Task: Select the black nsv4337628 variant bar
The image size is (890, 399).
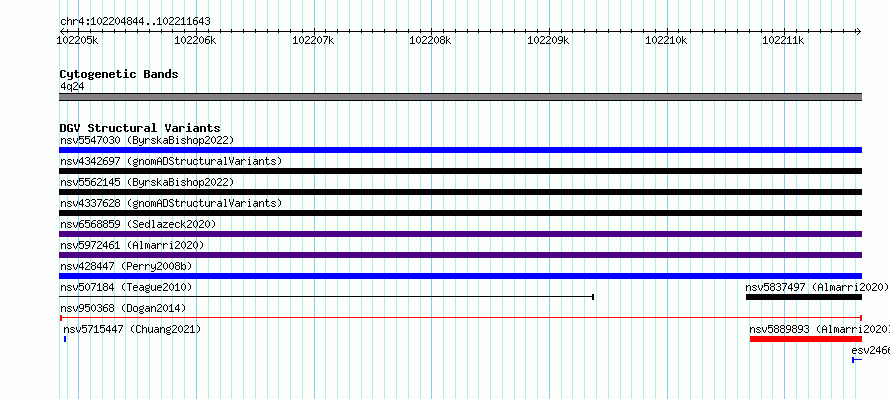Action: [460, 213]
